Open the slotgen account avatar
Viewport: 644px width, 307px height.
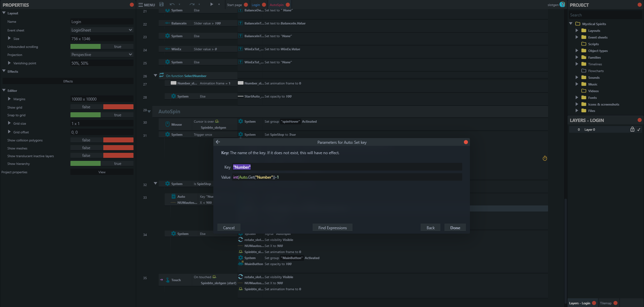point(562,4)
